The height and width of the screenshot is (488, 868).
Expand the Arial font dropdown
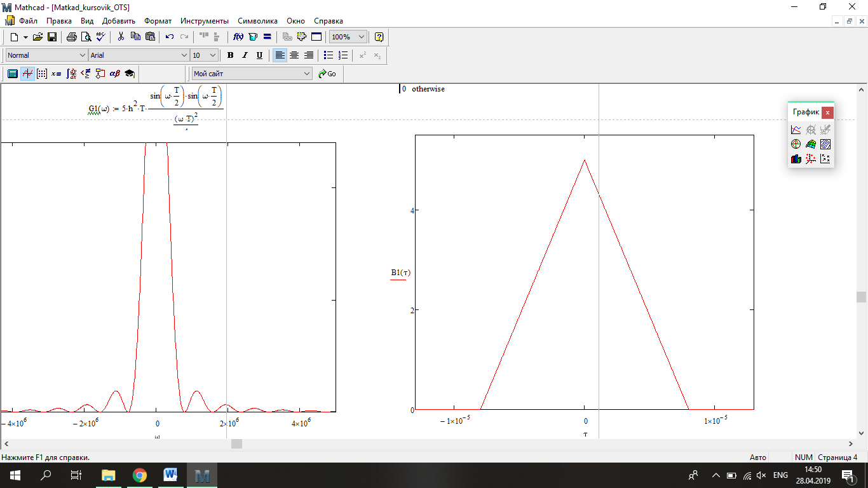(x=184, y=55)
